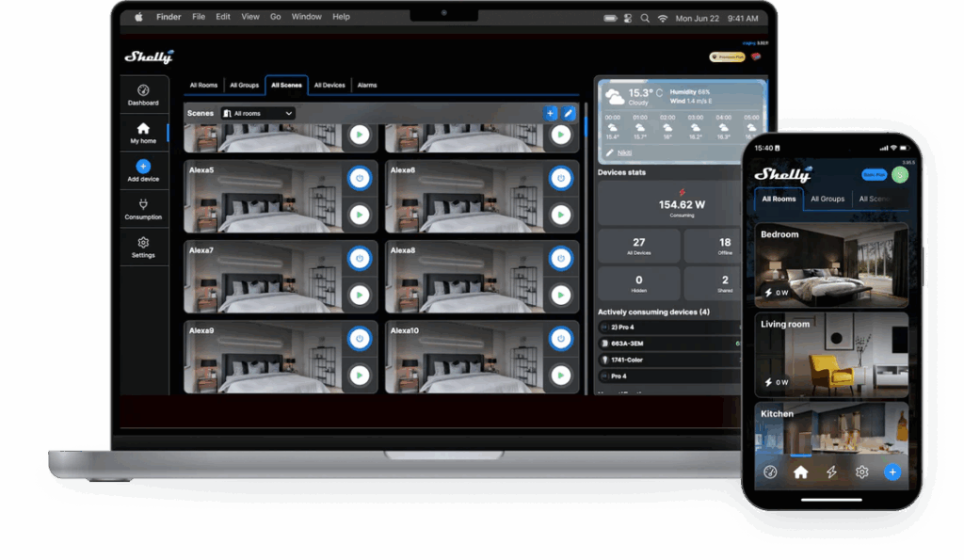Tap the lightning consumption icon on phone bar
Screen dimensions: 964x560
click(x=831, y=472)
